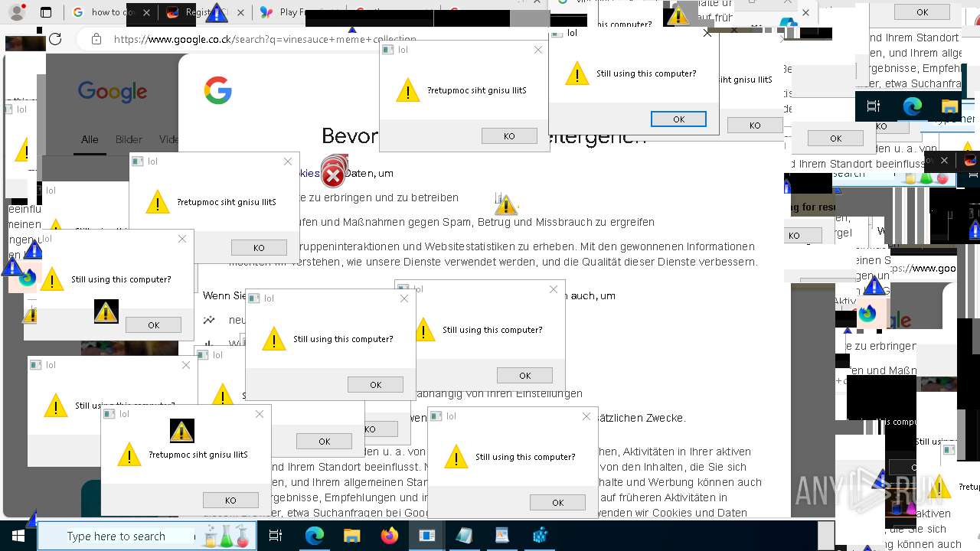Close the reversed lol dialog above 'Bevor'

538,50
